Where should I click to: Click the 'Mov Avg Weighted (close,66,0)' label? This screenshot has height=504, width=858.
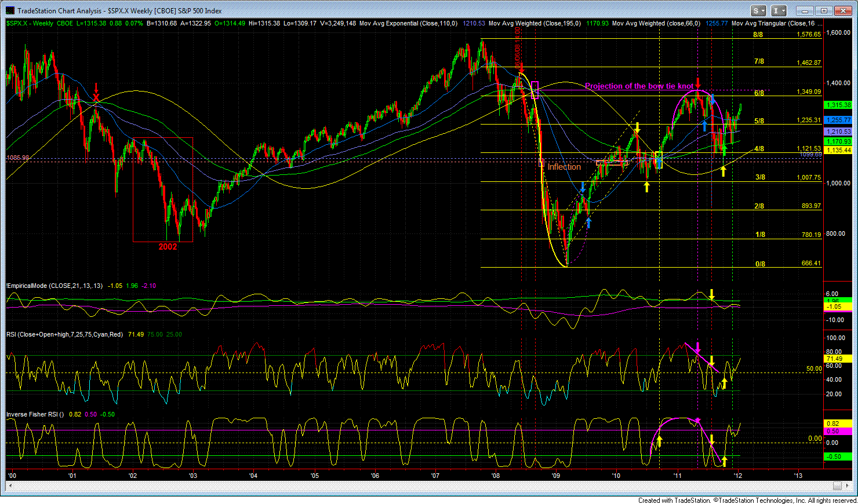pos(656,24)
